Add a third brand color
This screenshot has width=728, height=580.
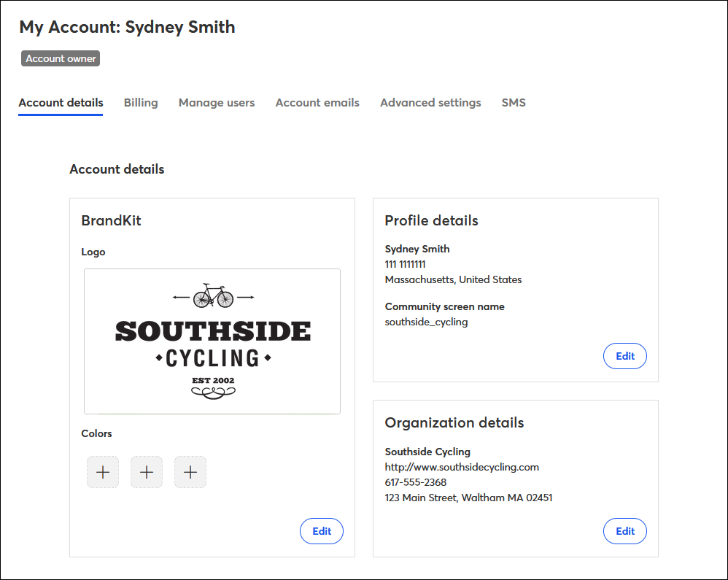click(190, 472)
